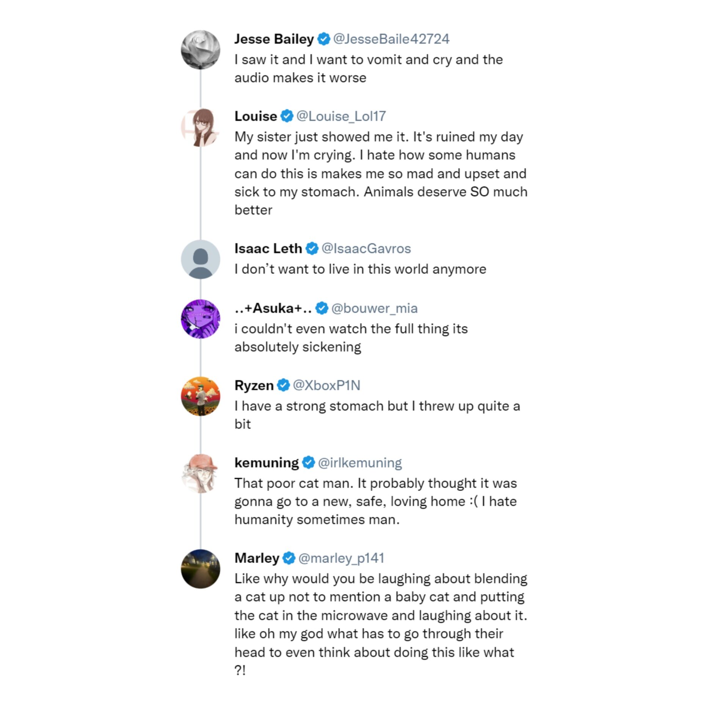Open kemuning's pink hat avatar
The image size is (728, 728).
click(201, 474)
